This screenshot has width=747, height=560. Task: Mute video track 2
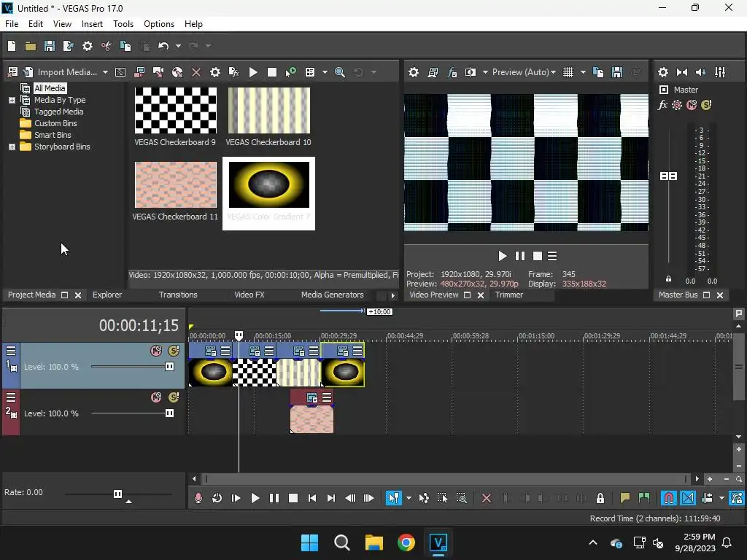tap(156, 397)
